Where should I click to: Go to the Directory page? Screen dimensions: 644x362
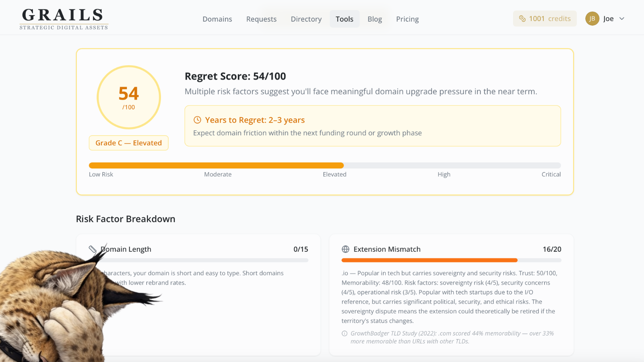pyautogui.click(x=306, y=19)
